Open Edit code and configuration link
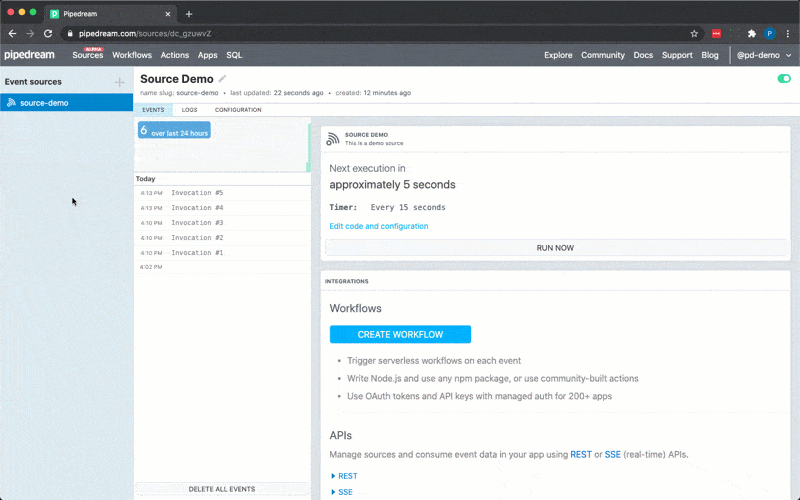Image resolution: width=800 pixels, height=500 pixels. point(378,226)
